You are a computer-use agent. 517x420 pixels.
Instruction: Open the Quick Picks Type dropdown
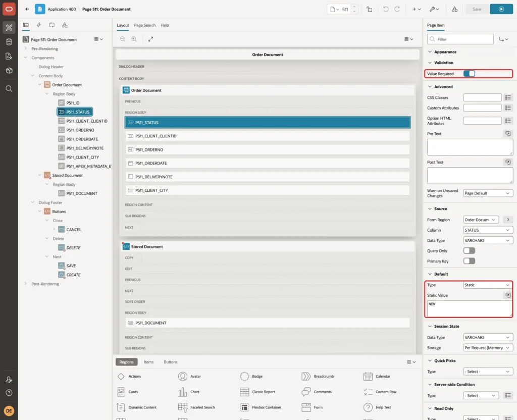pyautogui.click(x=488, y=371)
